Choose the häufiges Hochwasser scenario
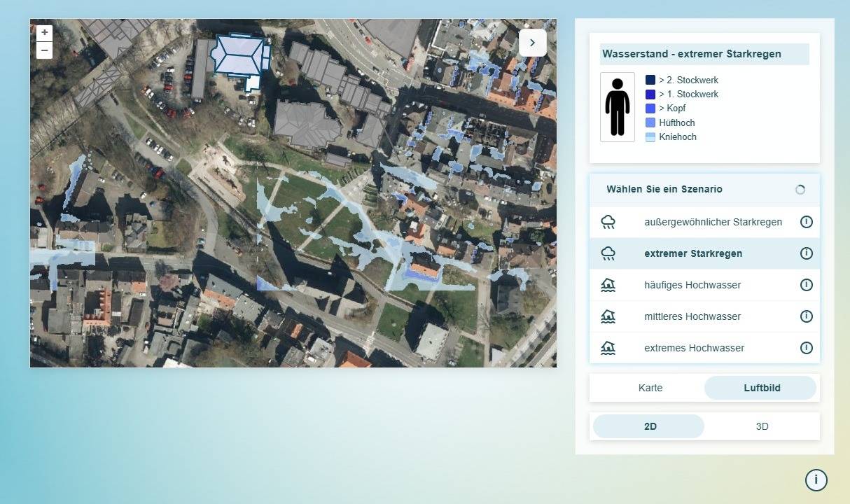Viewport: 850px width, 504px height. point(692,285)
